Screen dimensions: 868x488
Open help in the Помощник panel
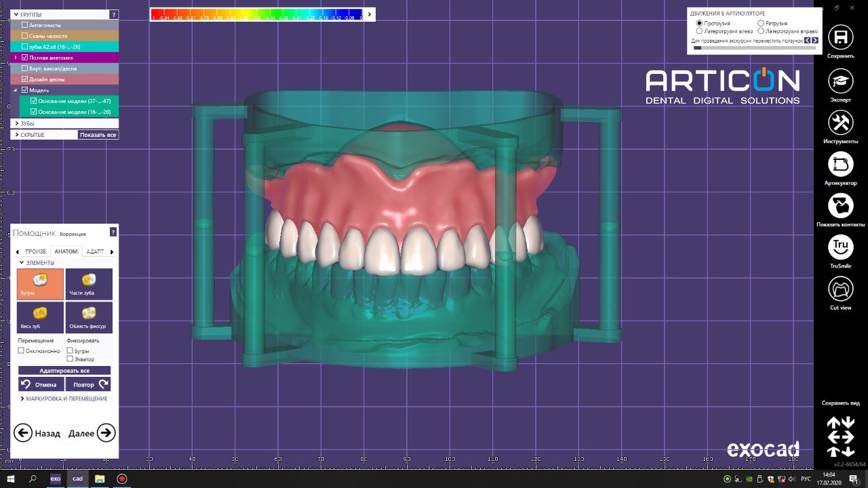click(113, 232)
